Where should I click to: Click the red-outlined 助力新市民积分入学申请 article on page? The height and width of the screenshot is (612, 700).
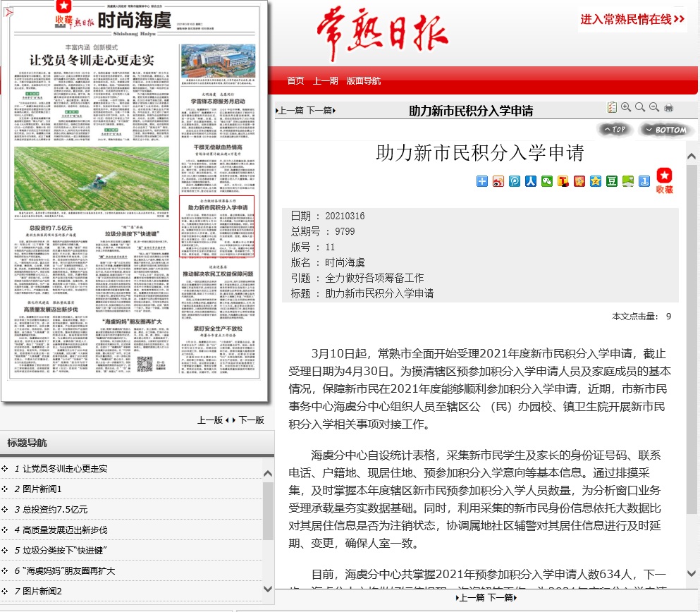point(217,226)
